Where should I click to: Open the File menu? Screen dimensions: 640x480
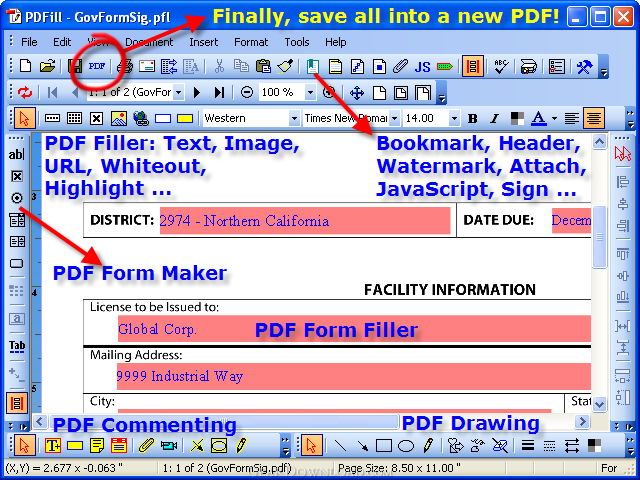(x=29, y=42)
